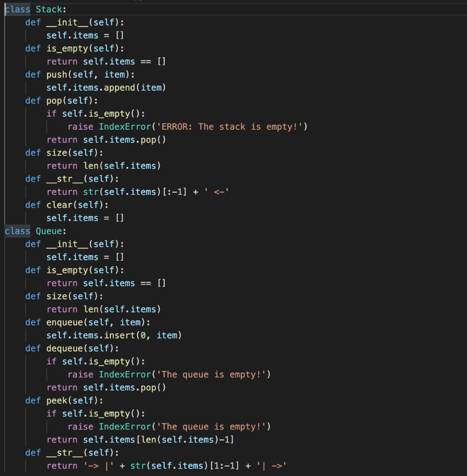Click the clear method definition

(58, 205)
